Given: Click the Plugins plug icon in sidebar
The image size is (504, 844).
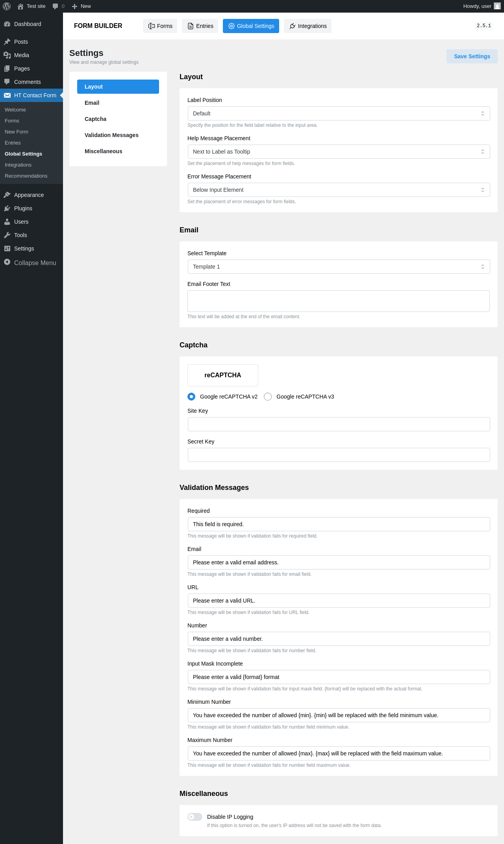Looking at the screenshot, I should click(x=7, y=208).
